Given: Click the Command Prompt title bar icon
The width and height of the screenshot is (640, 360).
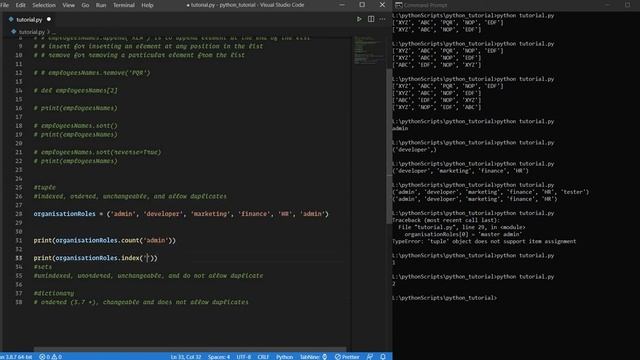Looking at the screenshot, I should (x=398, y=5).
